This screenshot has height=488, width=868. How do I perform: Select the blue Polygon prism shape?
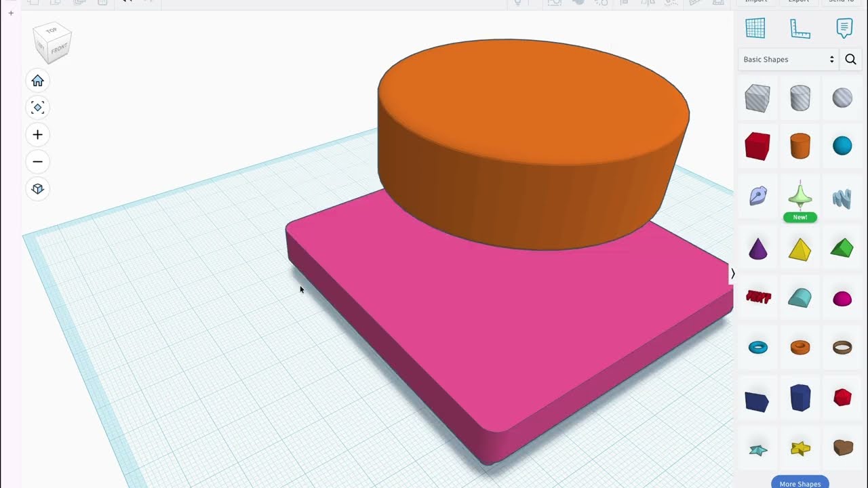(800, 398)
